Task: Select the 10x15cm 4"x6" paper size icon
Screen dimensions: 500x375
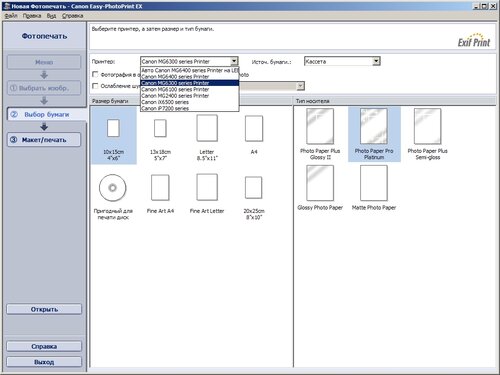Action: 113,128
